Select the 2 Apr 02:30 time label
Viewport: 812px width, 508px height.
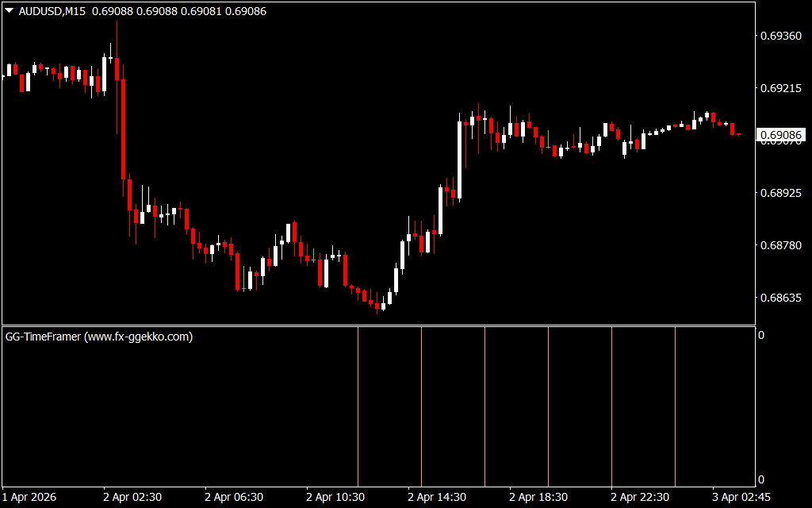coord(132,497)
